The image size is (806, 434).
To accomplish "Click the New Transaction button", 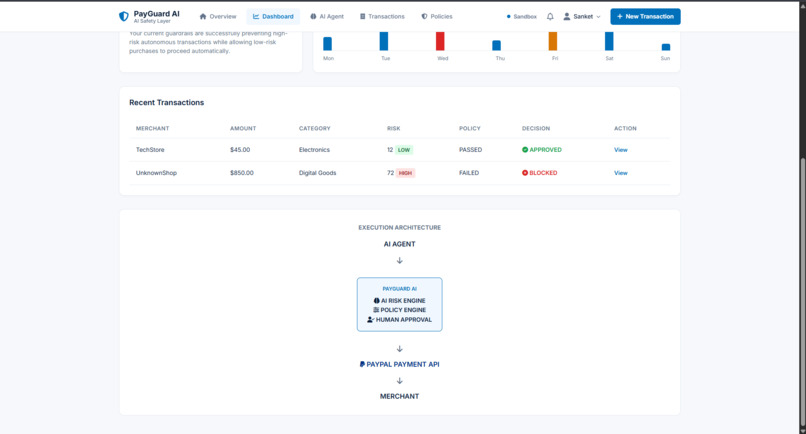I will point(645,16).
